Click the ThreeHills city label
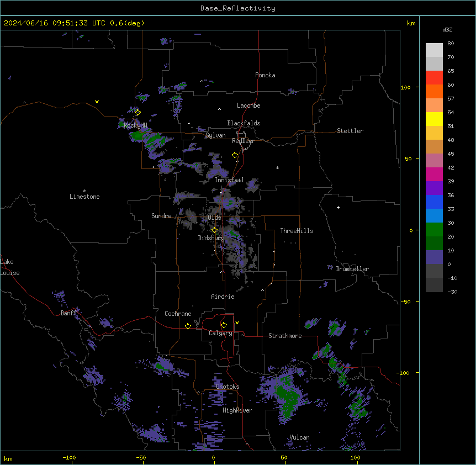 [x=297, y=231]
